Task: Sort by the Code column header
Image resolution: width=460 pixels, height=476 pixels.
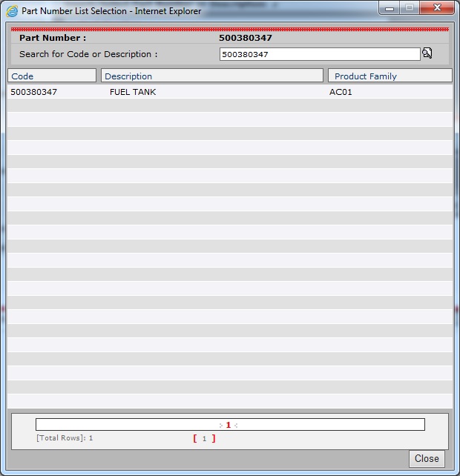Action: [x=52, y=76]
